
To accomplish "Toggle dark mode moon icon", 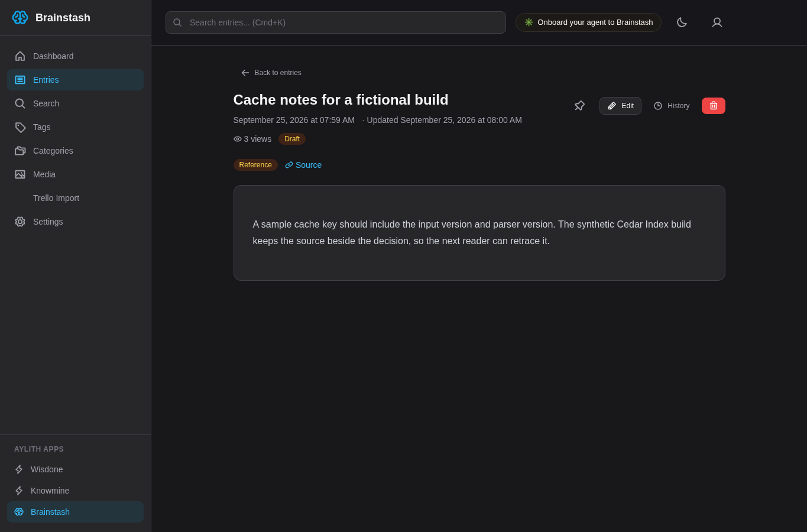I will click(682, 22).
